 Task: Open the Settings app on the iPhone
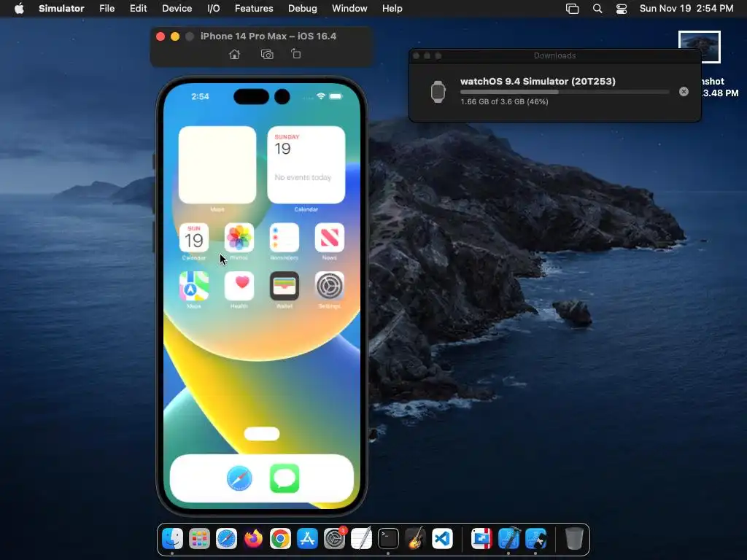pyautogui.click(x=329, y=286)
